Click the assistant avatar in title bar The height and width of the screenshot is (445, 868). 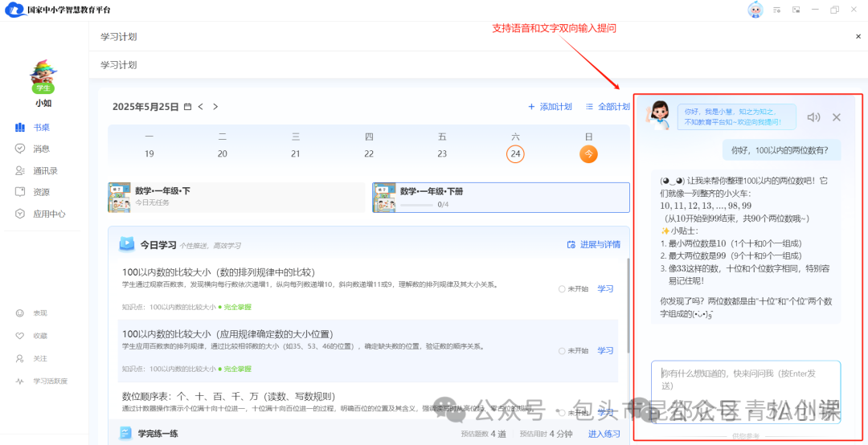(x=755, y=10)
